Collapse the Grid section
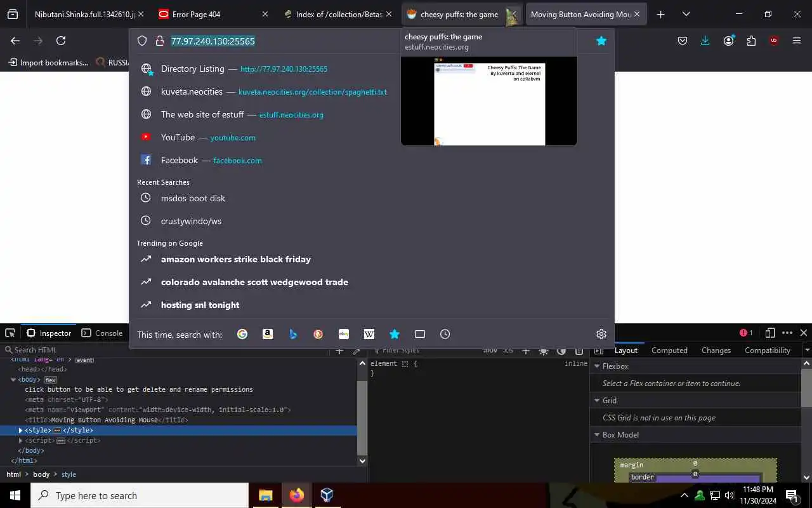Image resolution: width=812 pixels, height=508 pixels. [x=596, y=401]
